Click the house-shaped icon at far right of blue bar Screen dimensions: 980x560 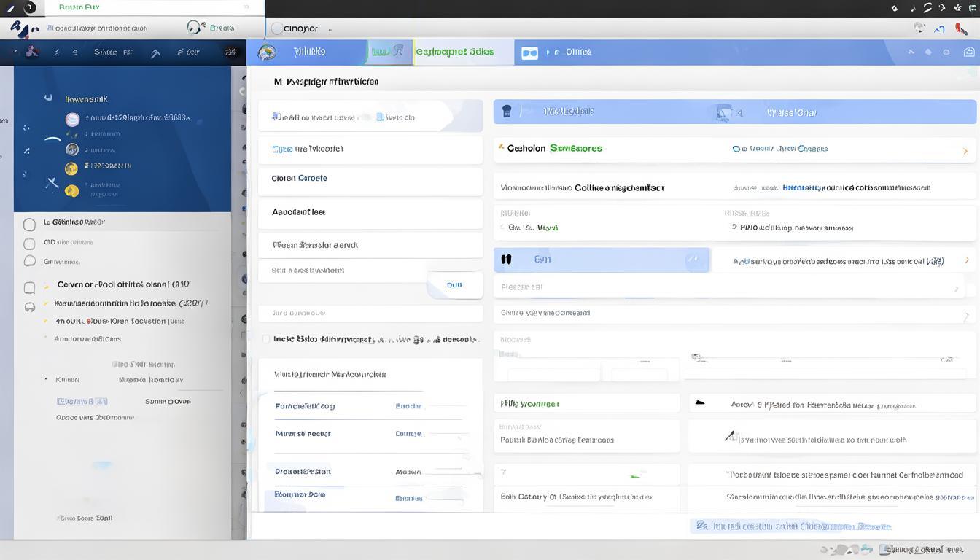969,52
